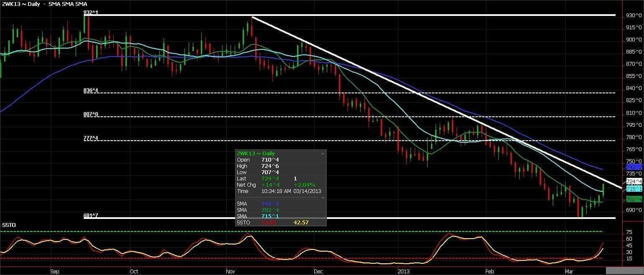Viewport: 644px width, 275px height.
Task: Click the Nov label on the time axis
Action: coord(231,271)
